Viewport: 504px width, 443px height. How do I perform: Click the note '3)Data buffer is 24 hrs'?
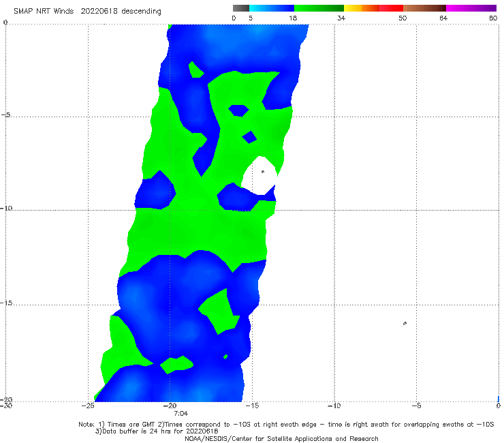(157, 431)
